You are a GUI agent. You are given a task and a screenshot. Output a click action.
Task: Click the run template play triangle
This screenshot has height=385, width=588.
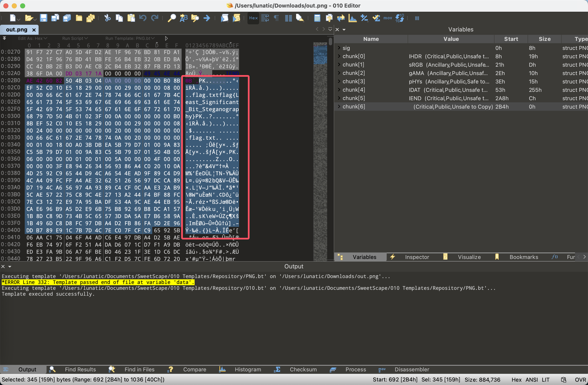click(x=166, y=38)
